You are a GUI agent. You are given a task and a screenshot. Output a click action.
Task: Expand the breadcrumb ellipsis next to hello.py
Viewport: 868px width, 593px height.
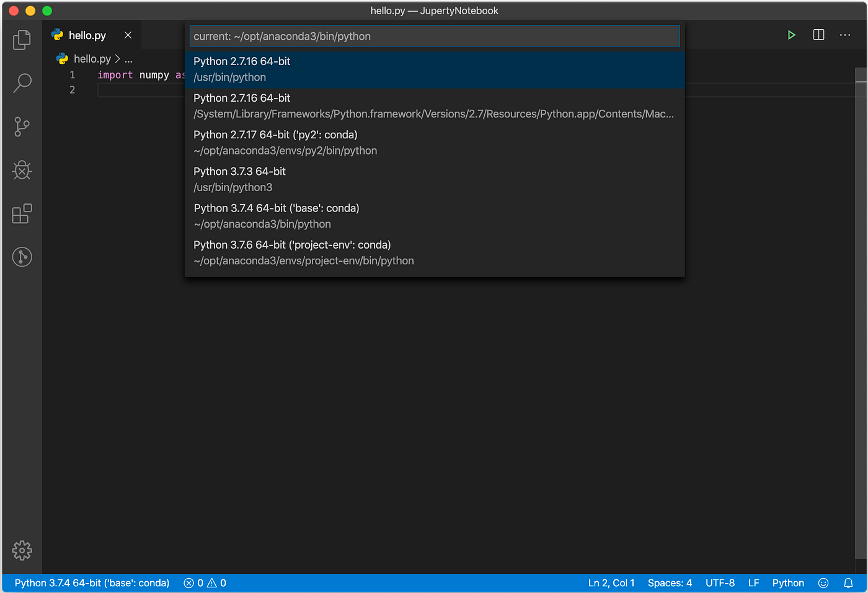click(x=128, y=58)
